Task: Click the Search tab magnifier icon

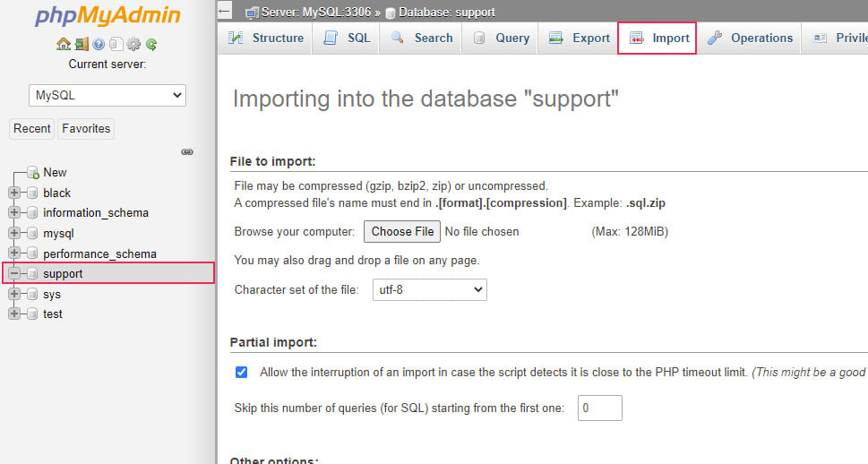Action: [397, 38]
